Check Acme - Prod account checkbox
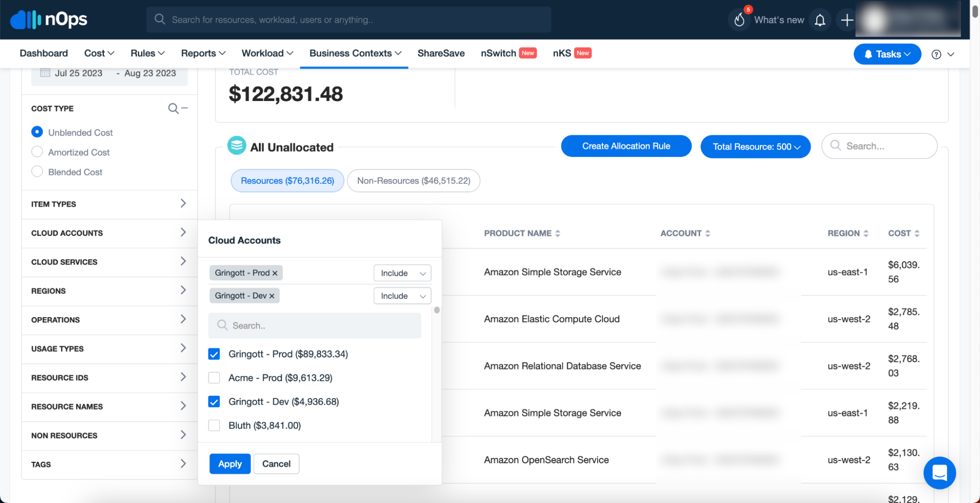 [214, 378]
